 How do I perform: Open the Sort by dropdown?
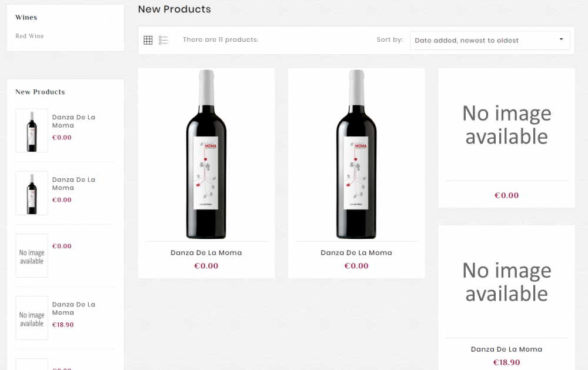point(489,41)
